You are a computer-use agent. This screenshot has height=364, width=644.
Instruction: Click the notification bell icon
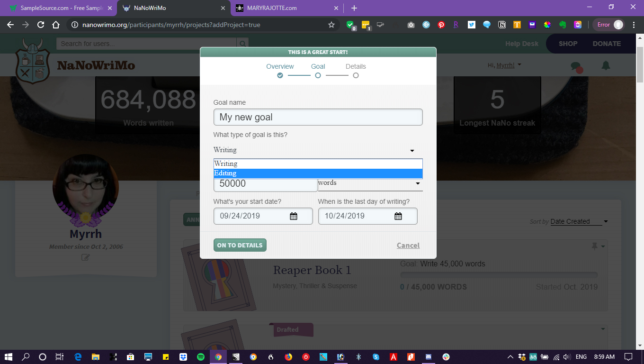606,66
